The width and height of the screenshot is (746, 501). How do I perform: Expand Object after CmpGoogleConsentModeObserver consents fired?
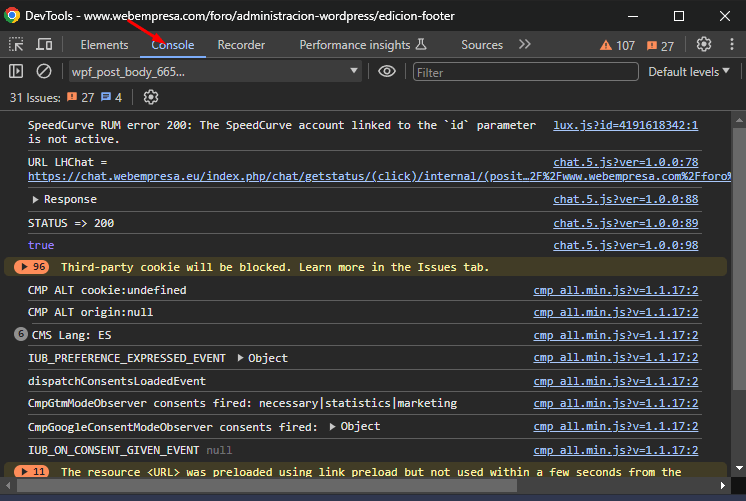[x=333, y=426]
